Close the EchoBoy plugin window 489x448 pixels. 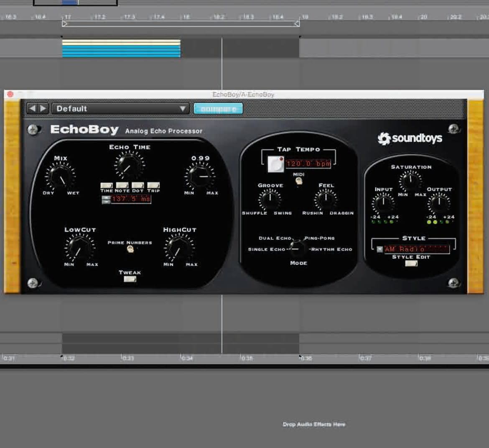tap(10, 94)
